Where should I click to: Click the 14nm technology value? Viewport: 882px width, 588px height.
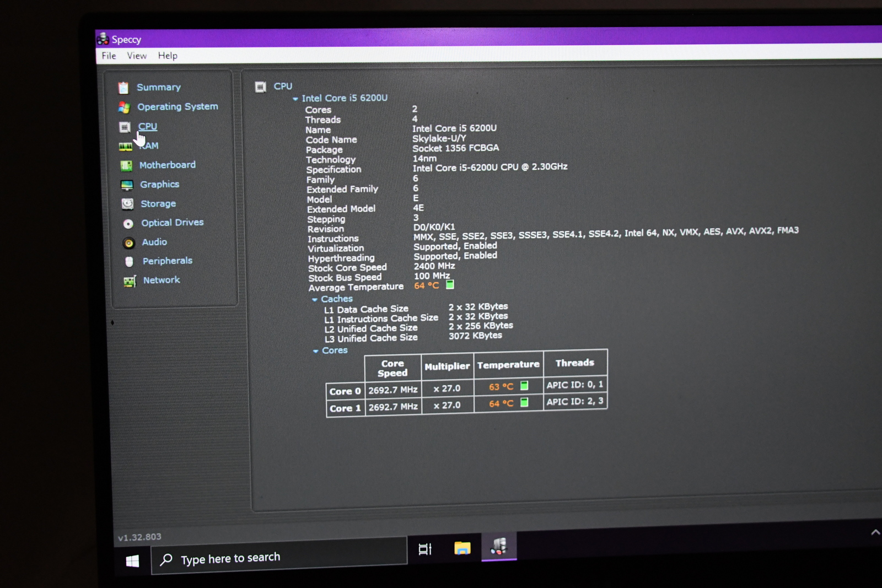[x=424, y=159]
